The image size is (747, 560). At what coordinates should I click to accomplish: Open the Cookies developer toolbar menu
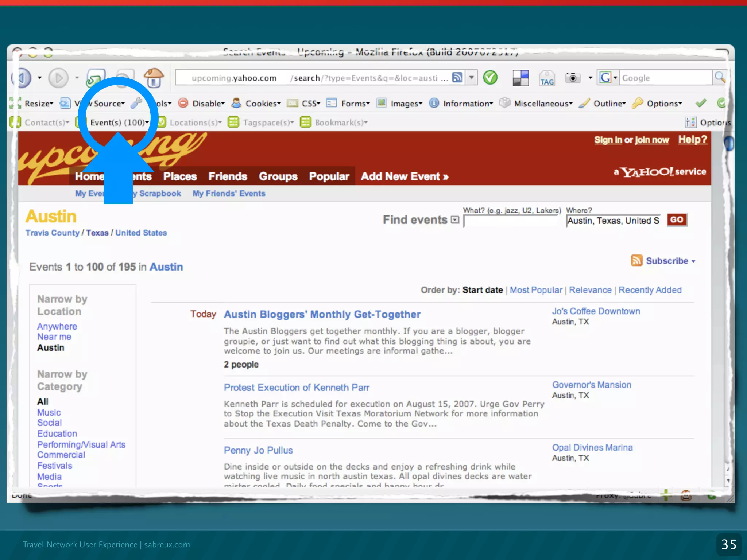click(256, 104)
